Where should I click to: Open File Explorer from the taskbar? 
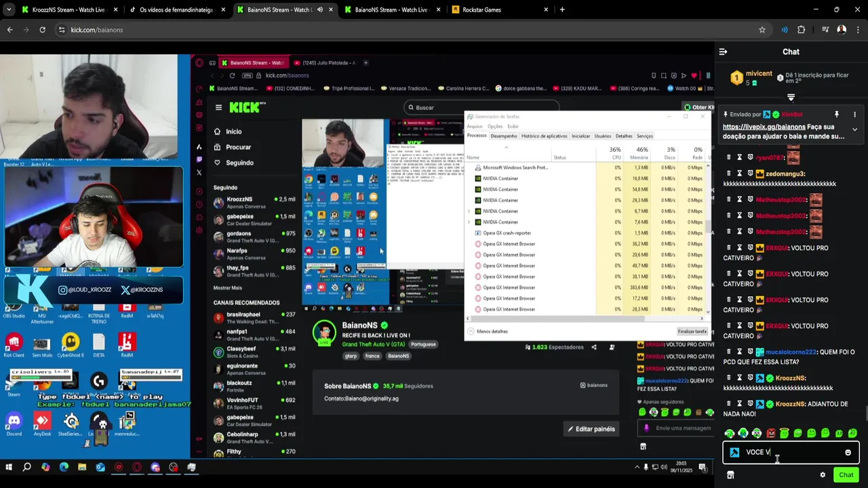point(82,467)
